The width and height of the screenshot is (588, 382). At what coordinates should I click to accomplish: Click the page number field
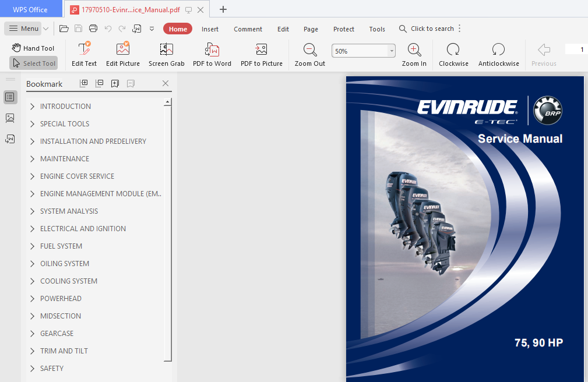[576, 49]
